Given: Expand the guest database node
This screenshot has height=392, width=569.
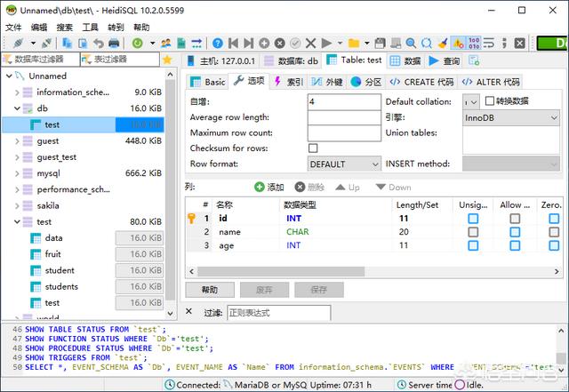Looking at the screenshot, I should point(17,141).
